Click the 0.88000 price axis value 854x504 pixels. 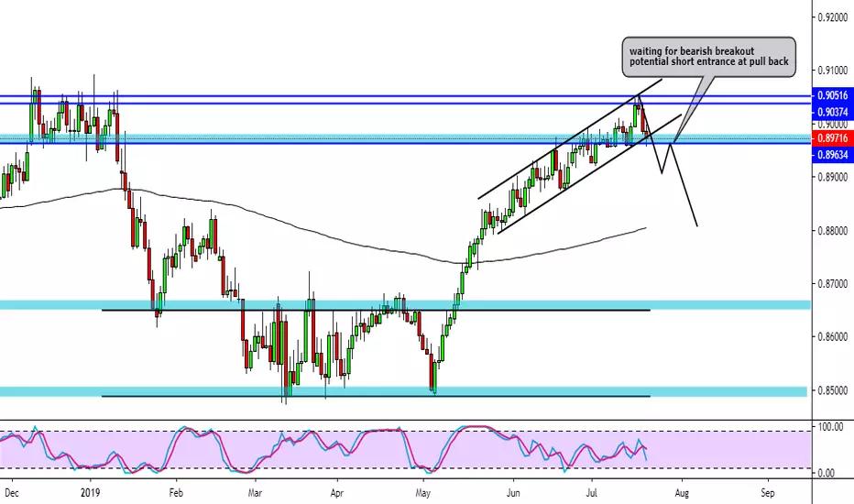833,231
